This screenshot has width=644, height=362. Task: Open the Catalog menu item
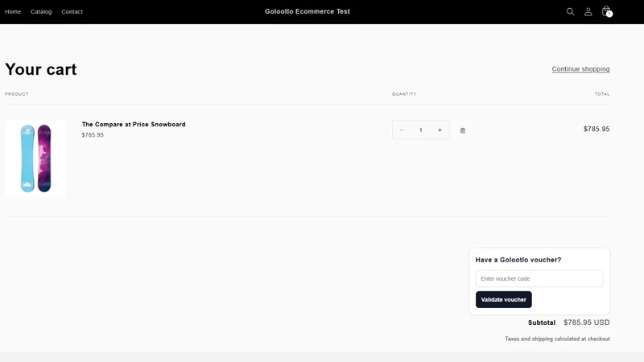(41, 11)
